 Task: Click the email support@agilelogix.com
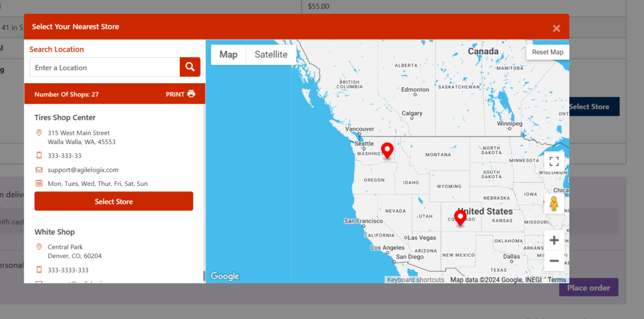tap(83, 170)
